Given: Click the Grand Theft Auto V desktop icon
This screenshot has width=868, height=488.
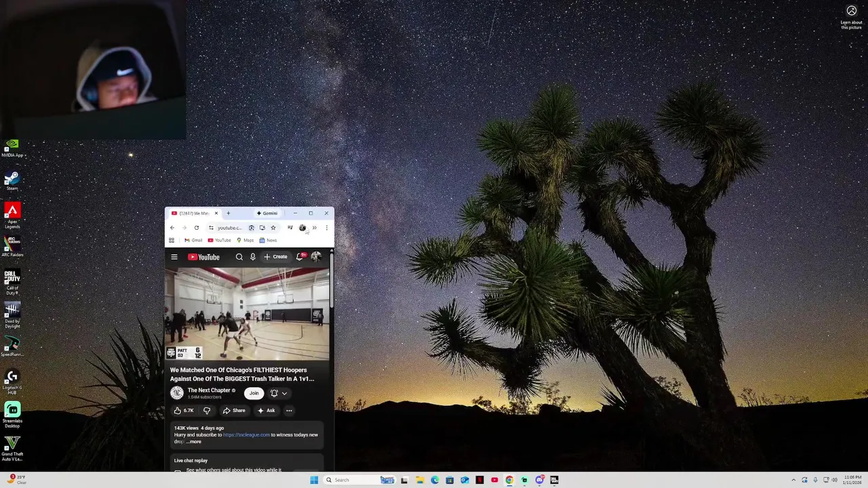Looking at the screenshot, I should (x=12, y=449).
